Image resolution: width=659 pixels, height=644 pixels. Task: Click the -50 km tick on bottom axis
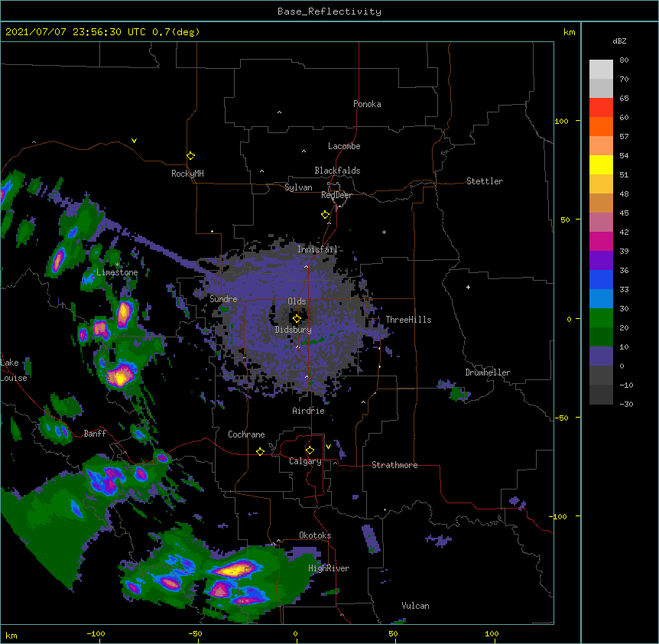tap(195, 633)
